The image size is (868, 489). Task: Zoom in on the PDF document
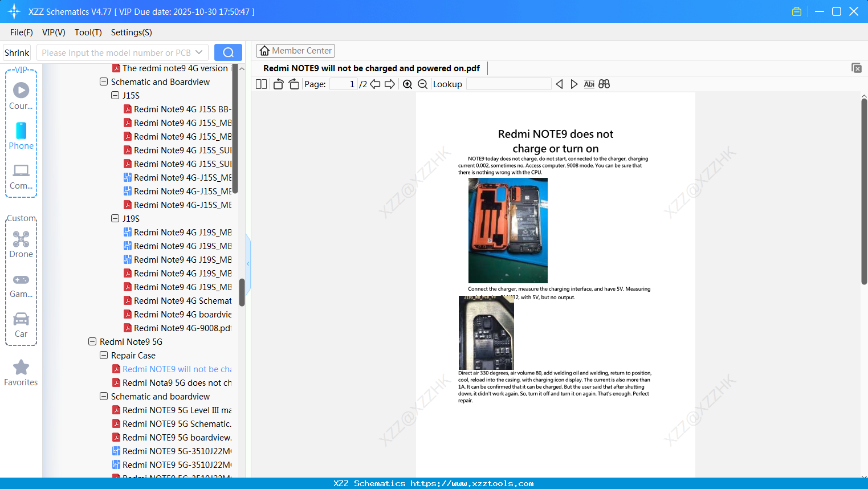(407, 84)
